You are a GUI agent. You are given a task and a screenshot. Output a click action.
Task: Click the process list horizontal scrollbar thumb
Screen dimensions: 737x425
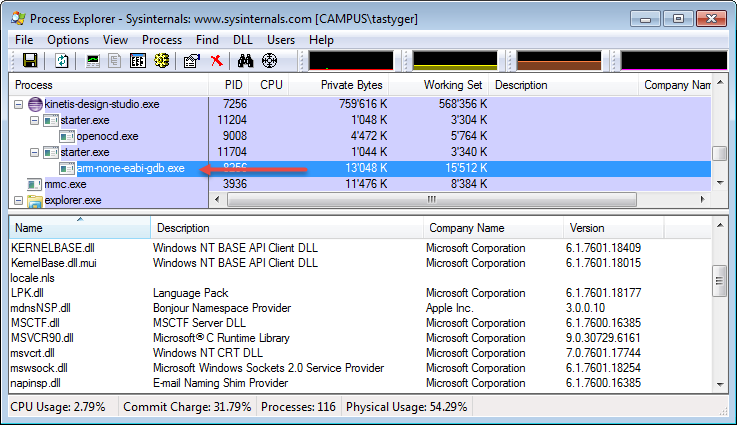point(431,199)
